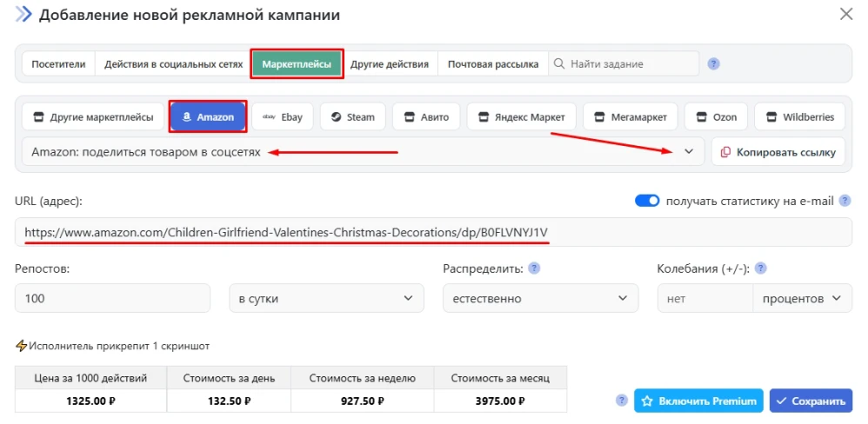Screen dimensions: 868x424
Task: Open help icon beside e-mail statistics
Action: 845,202
